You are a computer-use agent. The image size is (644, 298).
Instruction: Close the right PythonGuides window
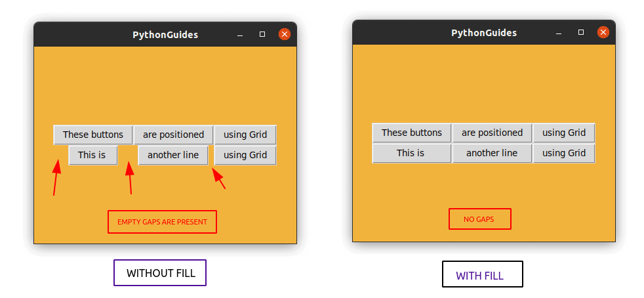tap(603, 32)
